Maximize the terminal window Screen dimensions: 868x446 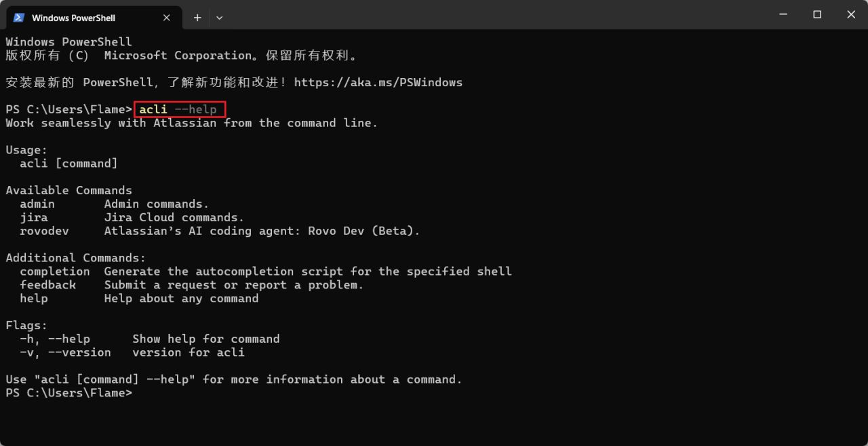[x=817, y=14]
